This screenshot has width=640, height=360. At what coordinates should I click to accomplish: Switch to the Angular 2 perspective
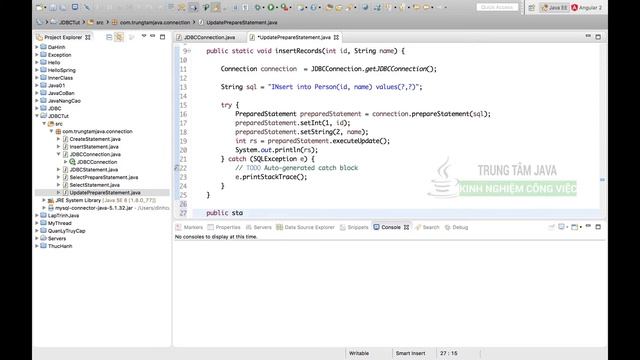click(587, 8)
